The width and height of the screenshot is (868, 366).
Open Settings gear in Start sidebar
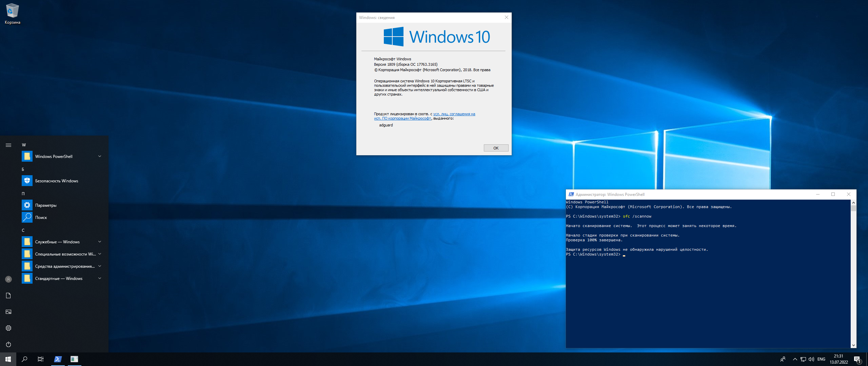(x=8, y=328)
